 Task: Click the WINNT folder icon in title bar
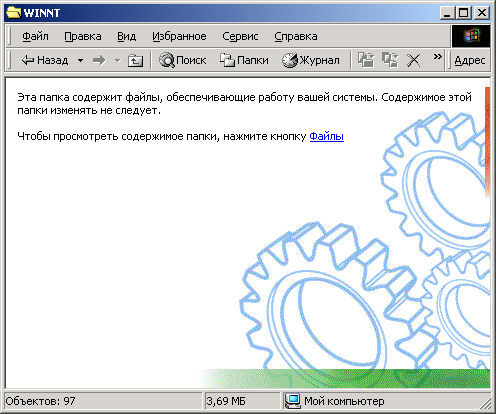click(14, 13)
